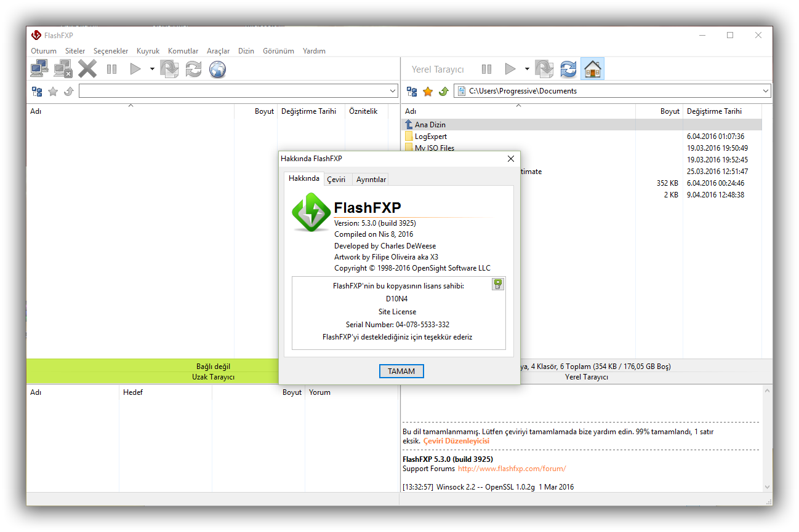
Task: Open the Araçlar menu
Action: (218, 51)
